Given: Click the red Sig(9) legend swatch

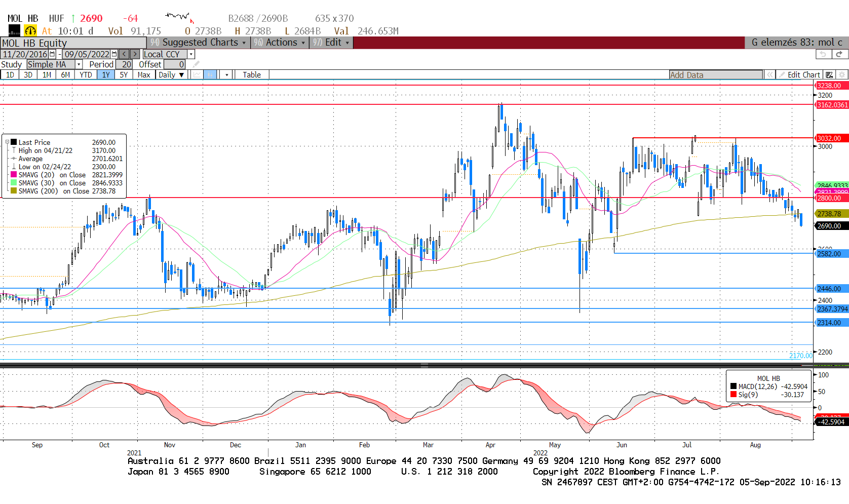Looking at the screenshot, I should (x=734, y=394).
